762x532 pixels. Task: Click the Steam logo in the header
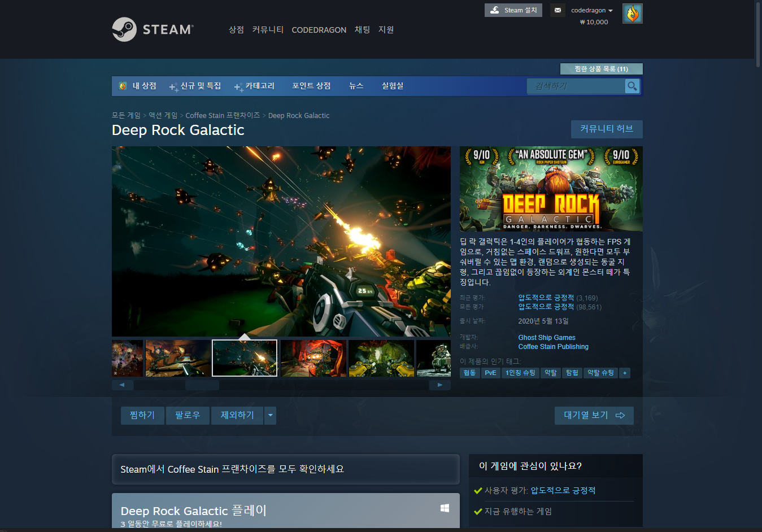[x=153, y=29]
